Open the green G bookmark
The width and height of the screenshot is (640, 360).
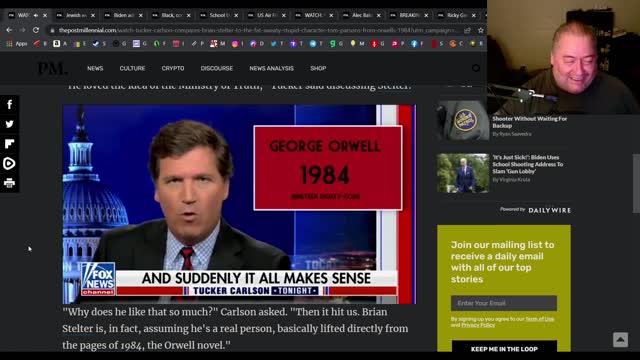coord(333,43)
